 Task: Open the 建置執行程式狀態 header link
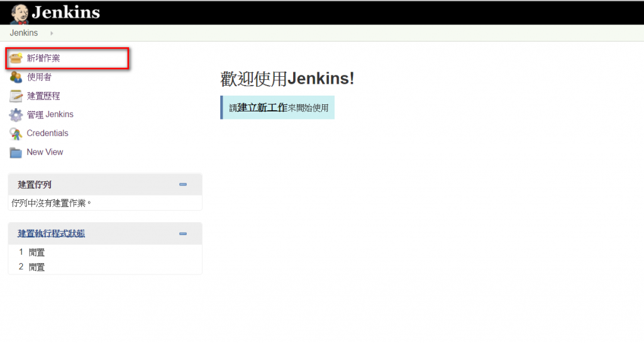click(x=52, y=233)
